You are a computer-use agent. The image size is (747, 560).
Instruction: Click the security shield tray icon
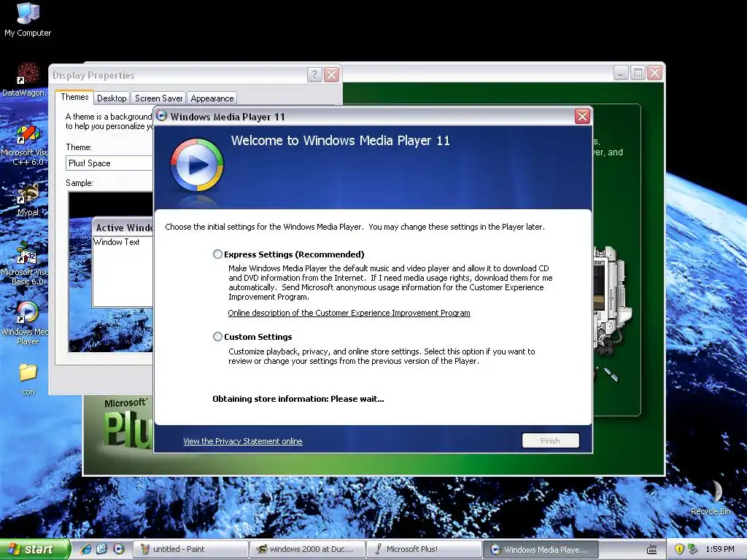(679, 549)
